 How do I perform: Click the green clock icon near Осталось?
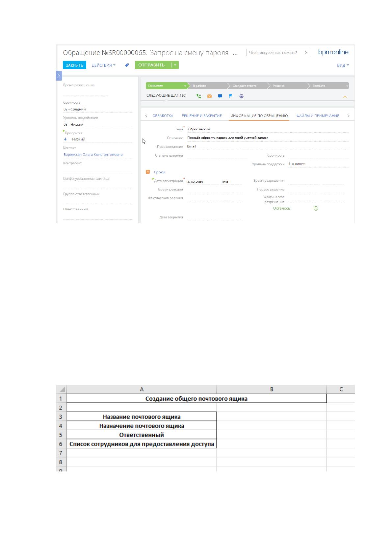pyautogui.click(x=316, y=208)
